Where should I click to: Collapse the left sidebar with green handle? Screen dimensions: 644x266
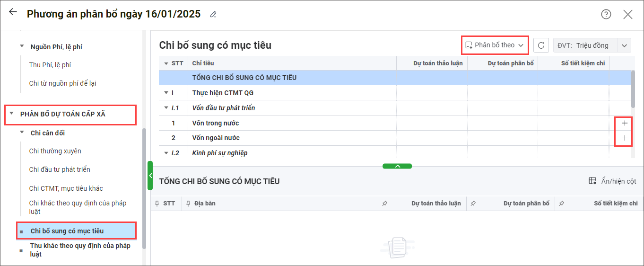(x=150, y=176)
